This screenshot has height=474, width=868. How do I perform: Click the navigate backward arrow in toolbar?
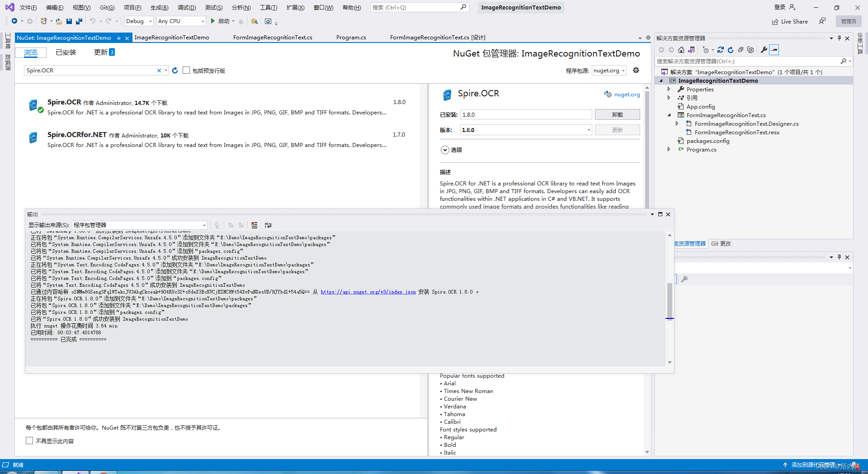(x=14, y=21)
